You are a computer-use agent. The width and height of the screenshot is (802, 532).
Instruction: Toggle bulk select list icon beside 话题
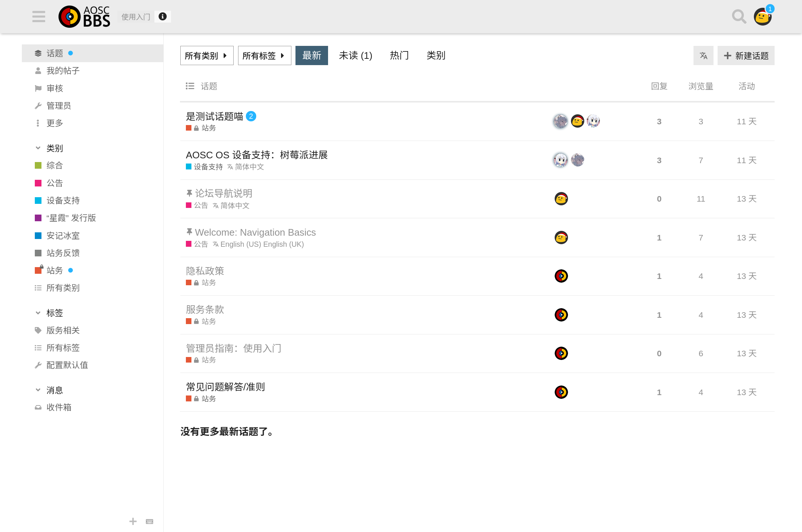pyautogui.click(x=190, y=86)
